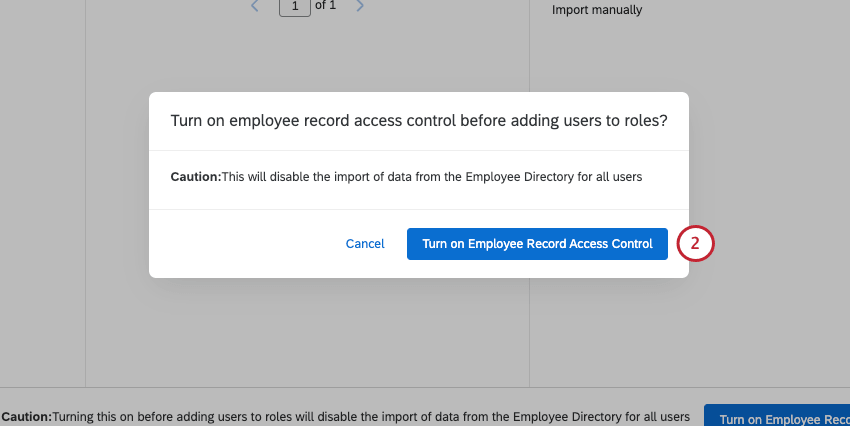
Task: Confirm Turn on Employee Record Access Control in dialog
Action: pyautogui.click(x=537, y=244)
